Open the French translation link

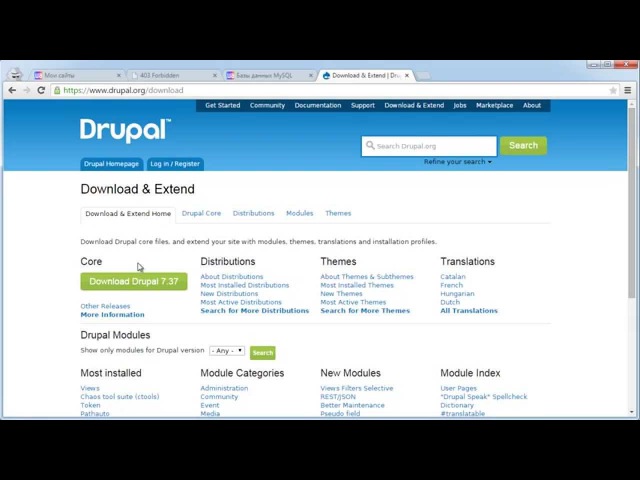pyautogui.click(x=451, y=285)
